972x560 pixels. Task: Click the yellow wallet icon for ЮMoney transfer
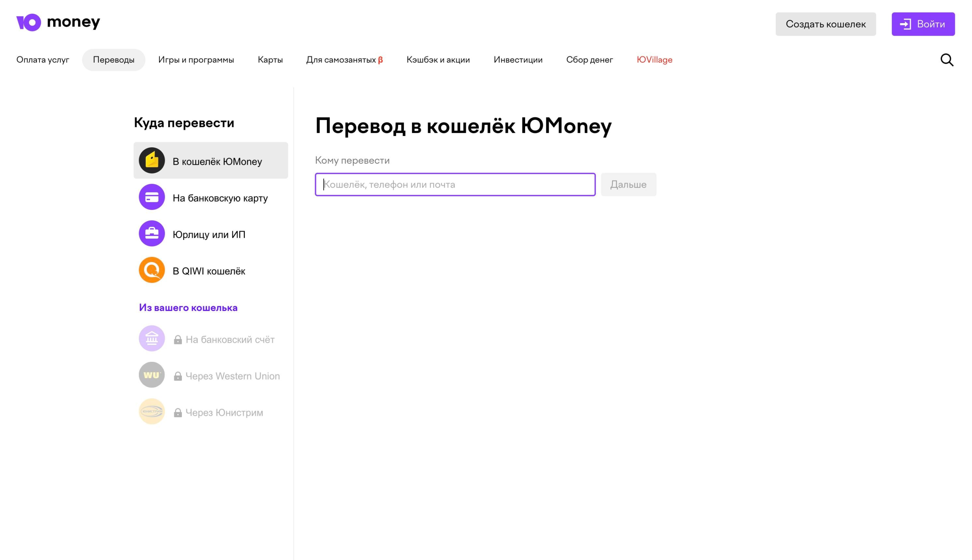coord(151,160)
